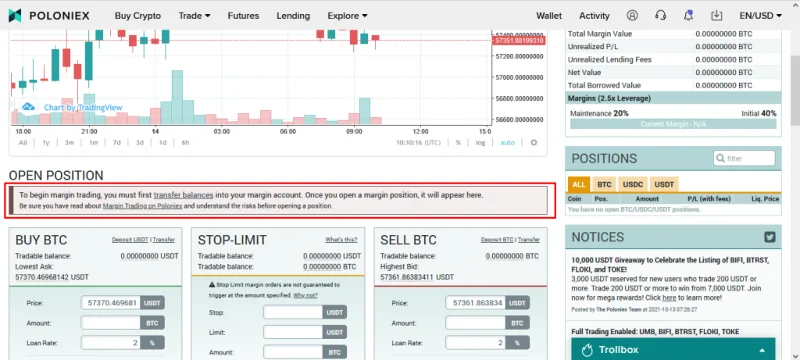This screenshot has width=800, height=360.
Task: Set chart range to 6h
Action: 185,143
